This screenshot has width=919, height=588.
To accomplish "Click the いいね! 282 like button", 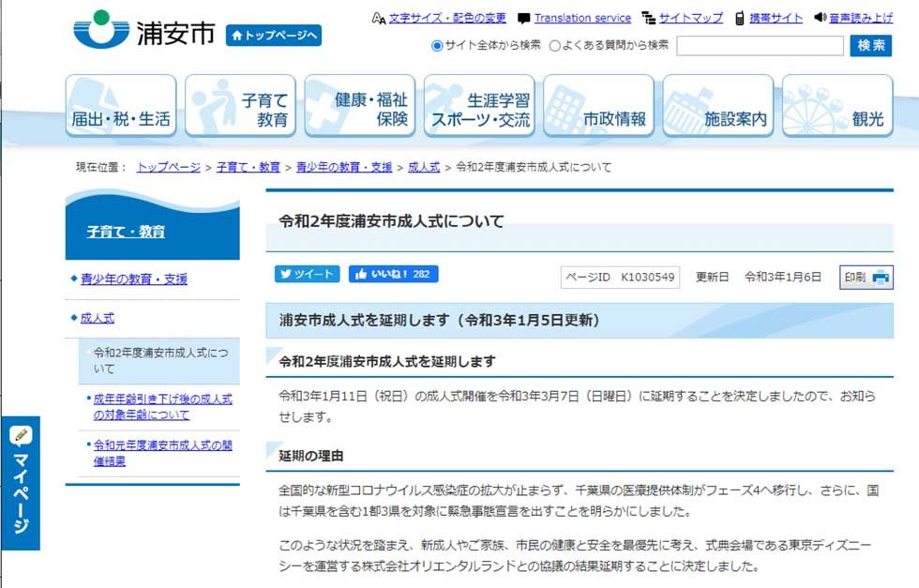I will [x=393, y=274].
